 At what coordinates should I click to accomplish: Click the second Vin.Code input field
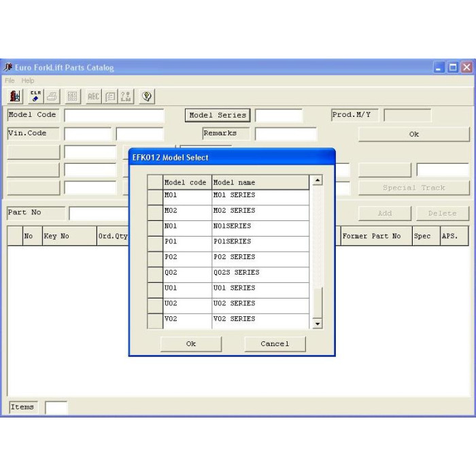click(140, 134)
